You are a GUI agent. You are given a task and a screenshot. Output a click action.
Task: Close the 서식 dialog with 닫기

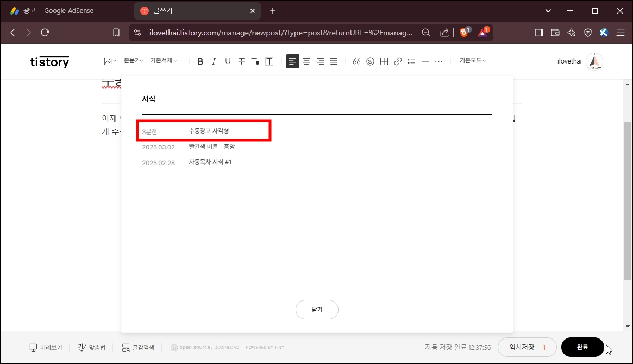pyautogui.click(x=317, y=309)
